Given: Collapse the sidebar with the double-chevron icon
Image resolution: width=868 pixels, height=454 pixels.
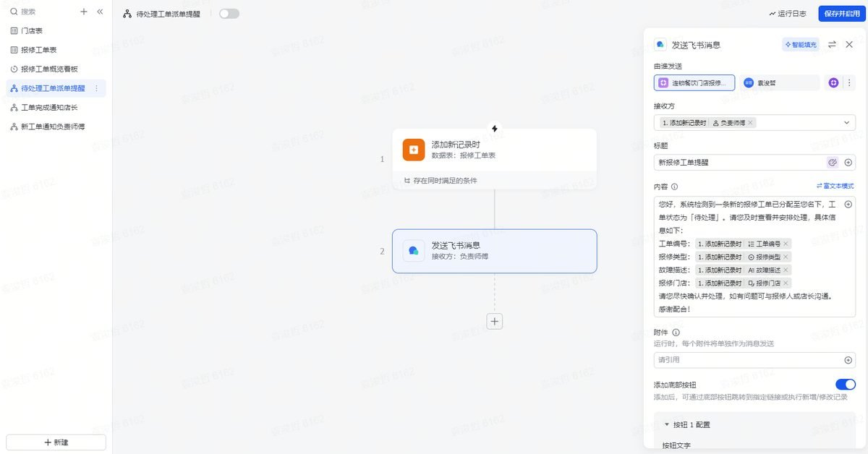Looking at the screenshot, I should (x=100, y=12).
